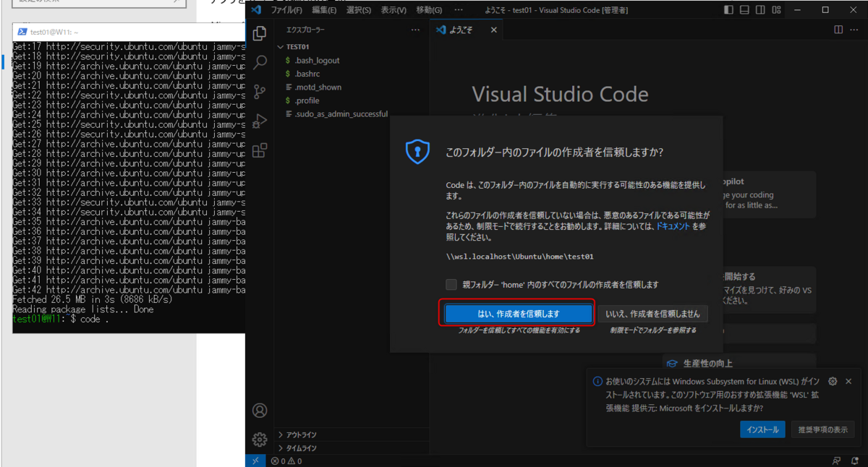
Task: Click the split editor icon
Action: point(838,30)
